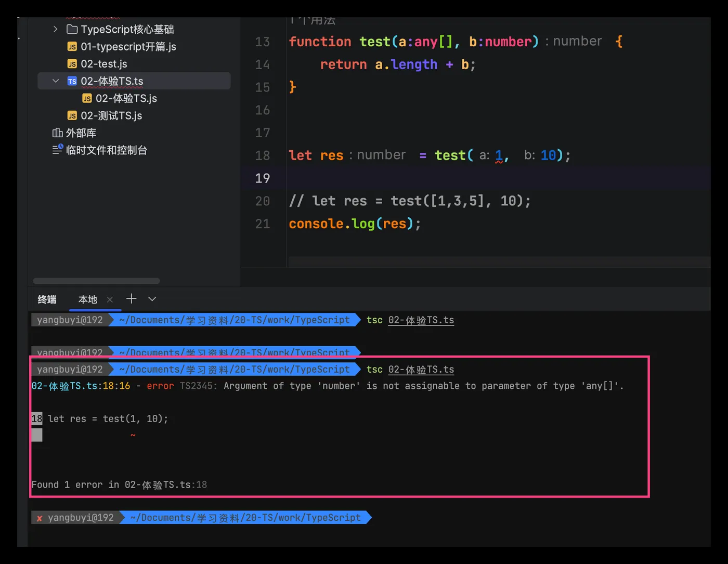Click JS icon of nested 02-体验TS.js
This screenshot has height=564, width=728.
pyautogui.click(x=87, y=98)
